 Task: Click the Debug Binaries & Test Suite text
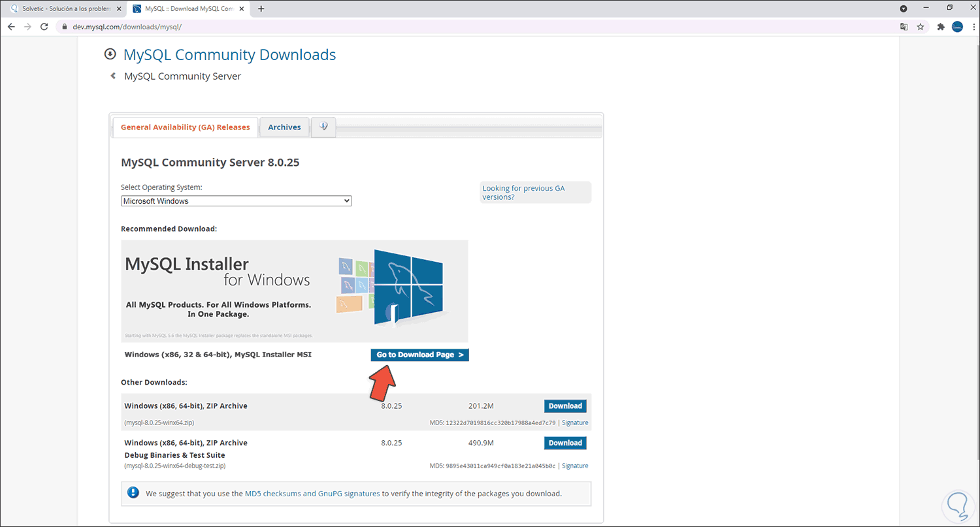(x=174, y=455)
